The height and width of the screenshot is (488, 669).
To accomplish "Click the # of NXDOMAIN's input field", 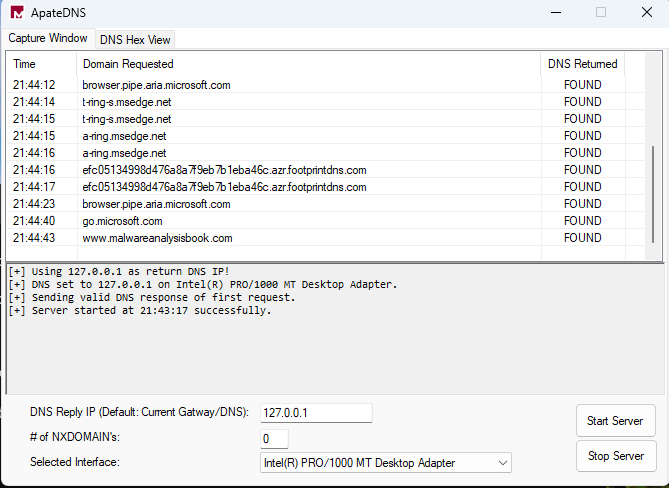I will (x=274, y=439).
